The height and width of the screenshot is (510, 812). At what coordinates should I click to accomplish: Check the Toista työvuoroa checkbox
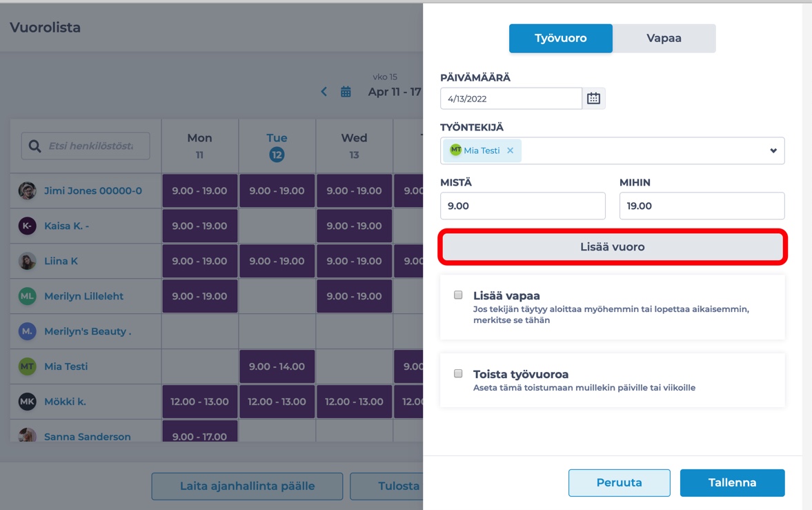[458, 373]
